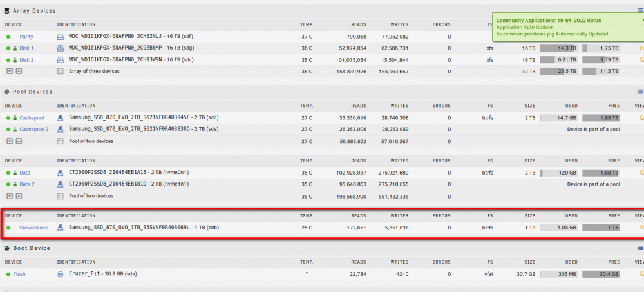This screenshot has height=292, width=644.
Task: Click identification text Samsung_SSD_870_QVO_1TB_S5SVNF0R408069L
Action: [x=129, y=228]
